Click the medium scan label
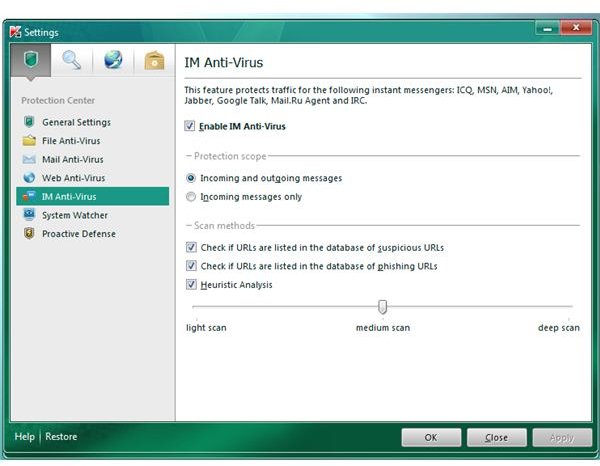This screenshot has height=466, width=600. [383, 328]
